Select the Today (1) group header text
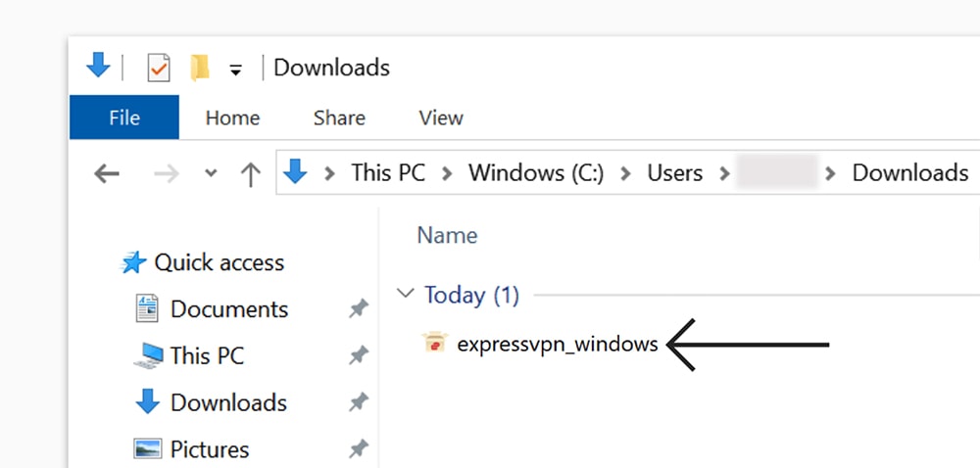Viewport: 980px width, 468px height. point(472,295)
